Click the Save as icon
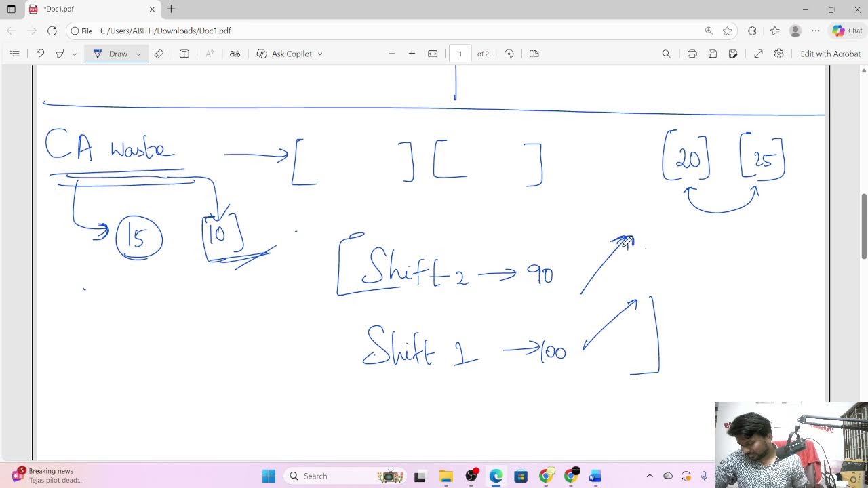This screenshot has width=868, height=488. [733, 54]
